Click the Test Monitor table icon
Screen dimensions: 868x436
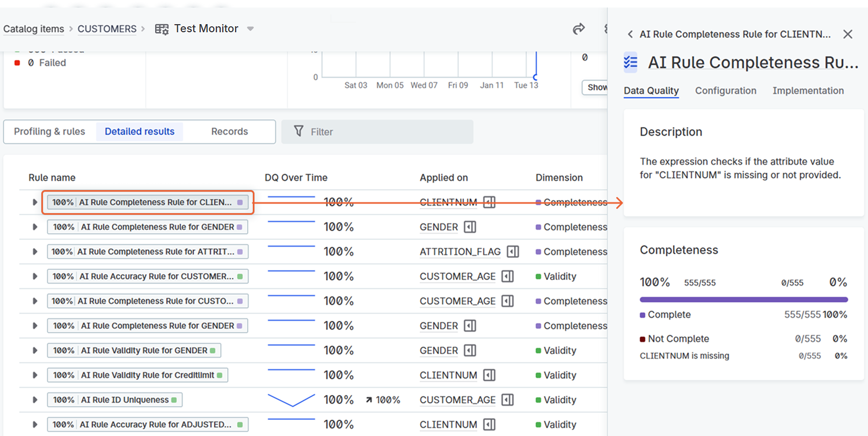point(162,29)
